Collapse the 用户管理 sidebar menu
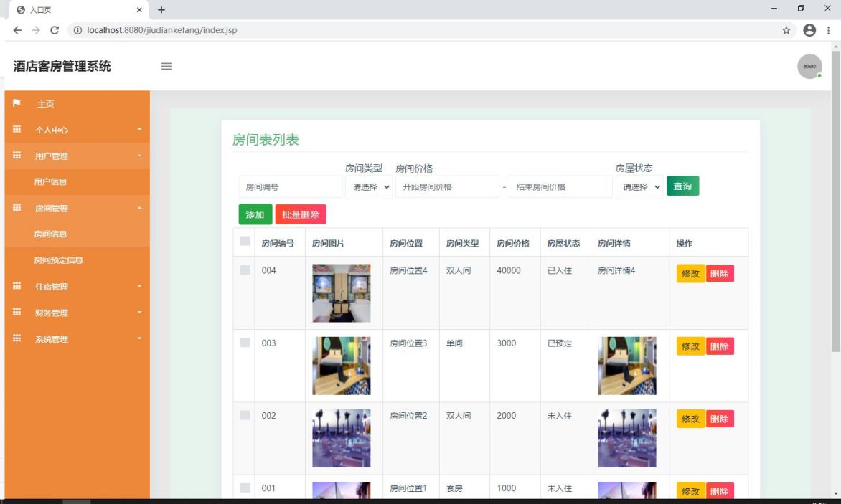841x504 pixels. [x=77, y=156]
